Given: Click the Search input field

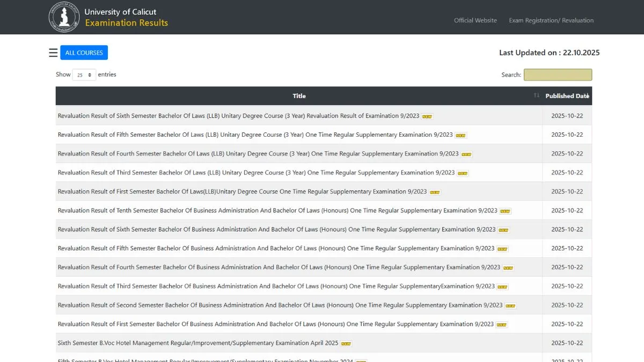Looking at the screenshot, I should [x=558, y=75].
